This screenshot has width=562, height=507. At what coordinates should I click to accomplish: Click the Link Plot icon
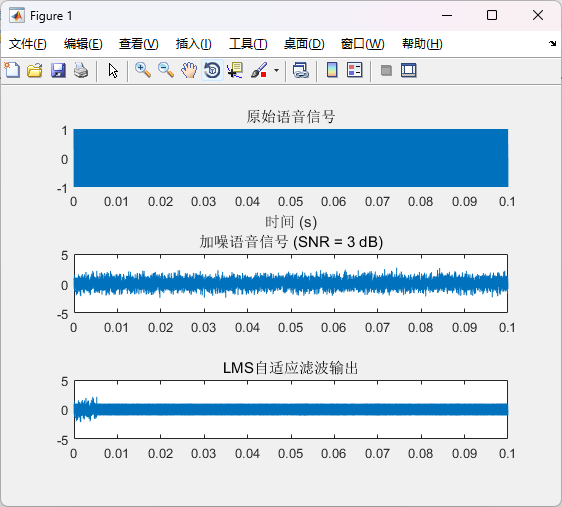301,70
